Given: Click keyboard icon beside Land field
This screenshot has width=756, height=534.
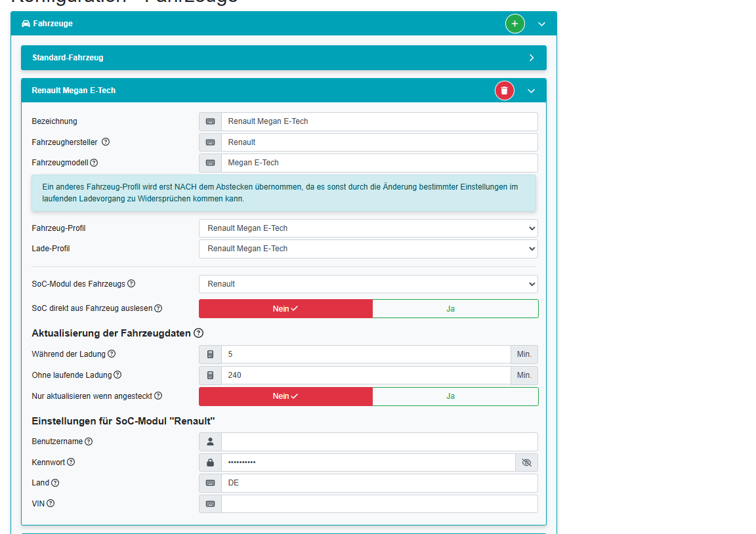Looking at the screenshot, I should (x=210, y=483).
